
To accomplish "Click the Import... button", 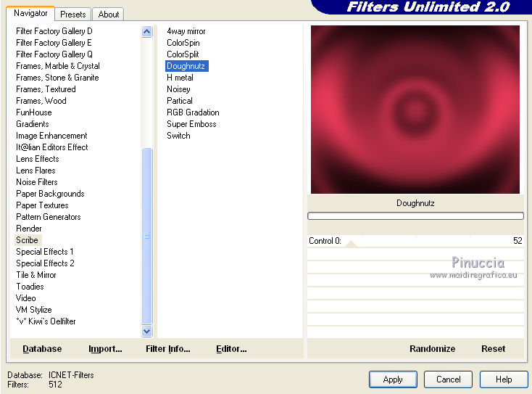I will tap(105, 349).
